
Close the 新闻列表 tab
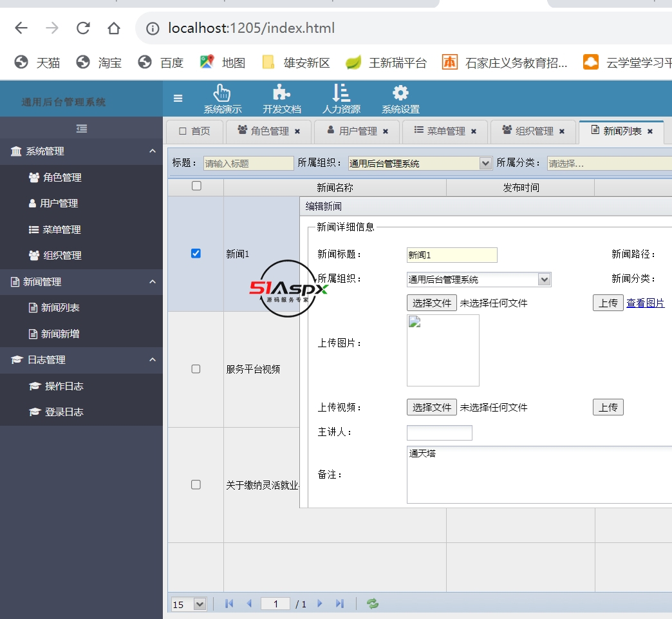tap(650, 131)
